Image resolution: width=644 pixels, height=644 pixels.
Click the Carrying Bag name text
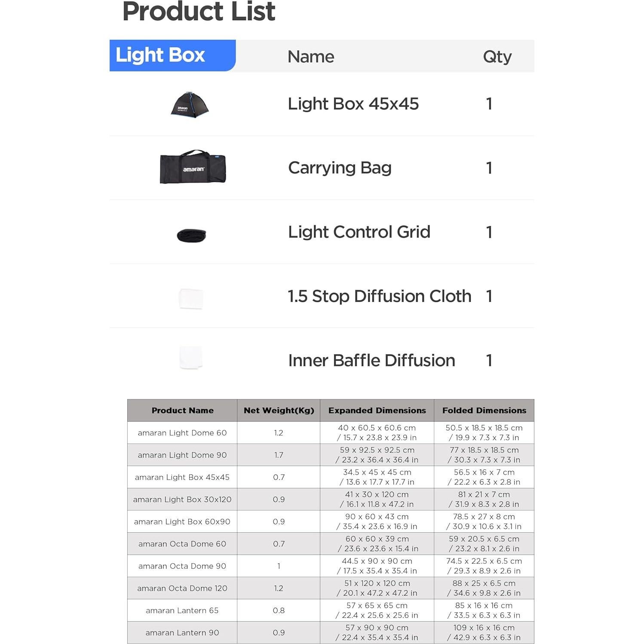coord(340,168)
